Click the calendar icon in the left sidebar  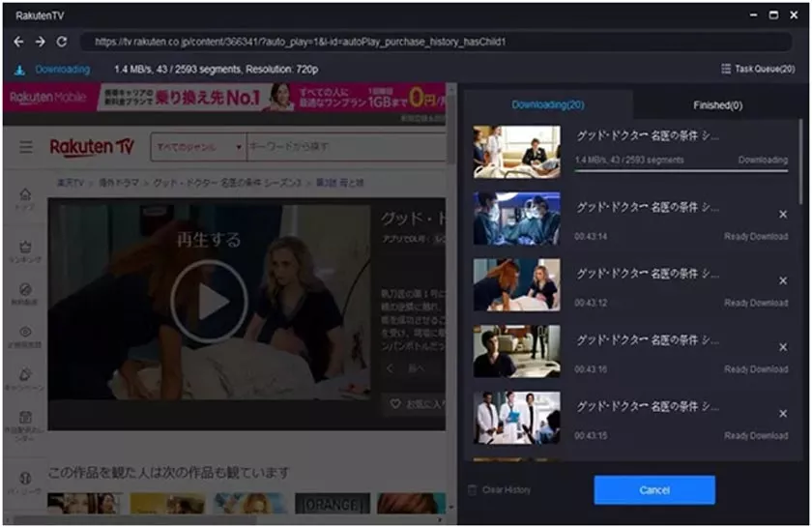[25, 417]
